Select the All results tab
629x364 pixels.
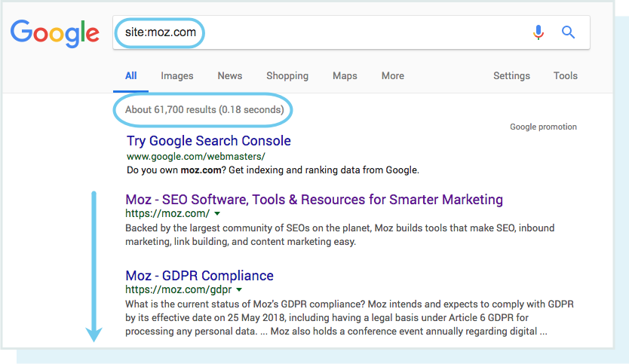[131, 75]
